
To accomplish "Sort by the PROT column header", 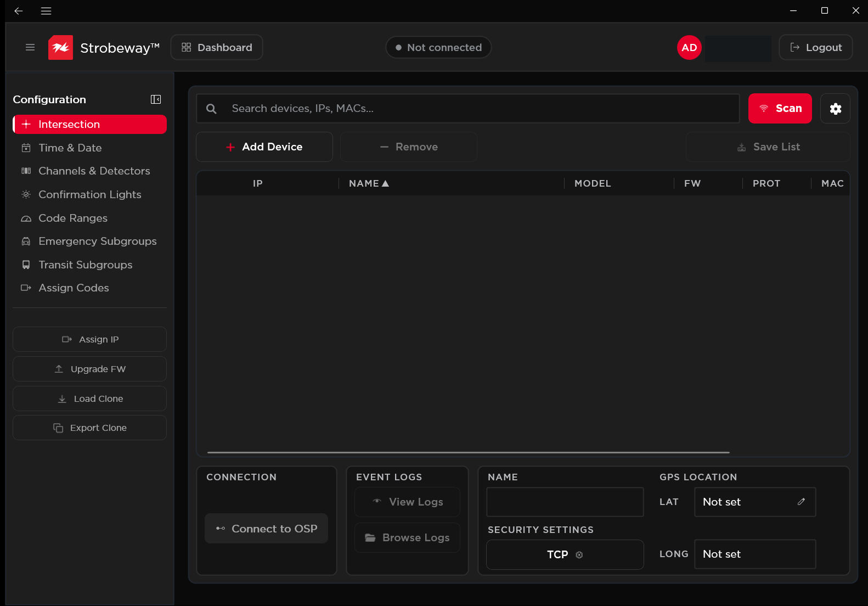I will coord(766,183).
